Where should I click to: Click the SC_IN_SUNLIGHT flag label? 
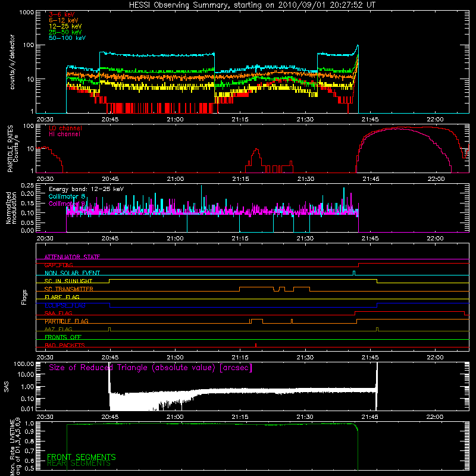tap(68, 281)
